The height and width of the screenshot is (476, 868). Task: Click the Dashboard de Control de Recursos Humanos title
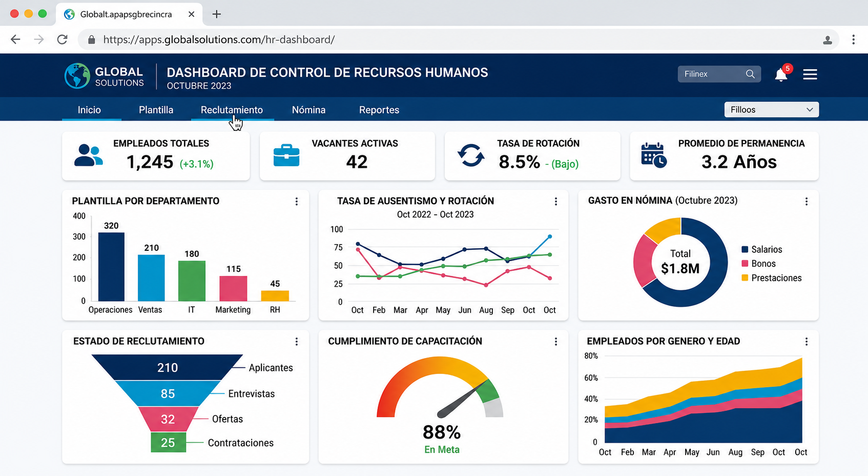tap(327, 72)
